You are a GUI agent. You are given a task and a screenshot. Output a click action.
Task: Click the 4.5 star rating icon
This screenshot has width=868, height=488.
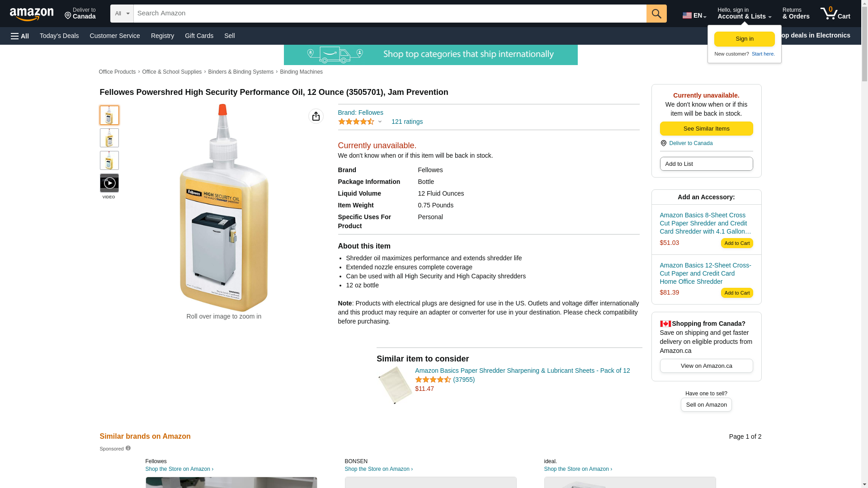coord(356,122)
